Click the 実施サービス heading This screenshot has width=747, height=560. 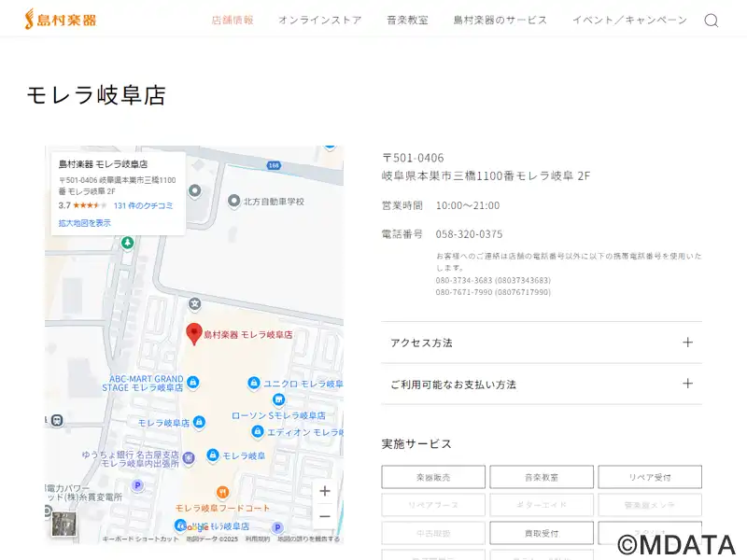coord(416,444)
